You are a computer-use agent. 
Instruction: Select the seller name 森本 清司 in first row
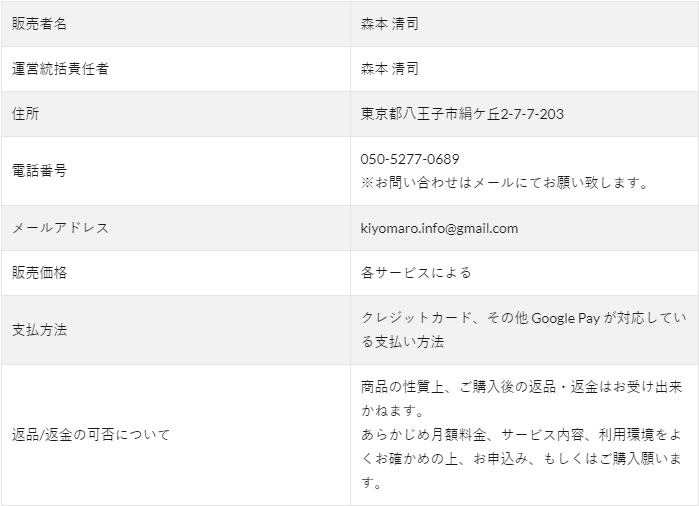(x=390, y=24)
